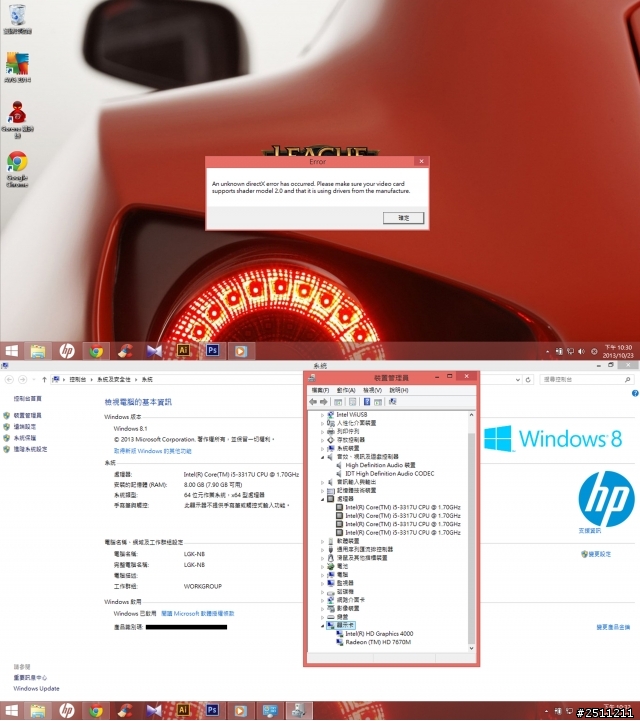Toggle the console tree icon in Device Manager toolbar

338,402
